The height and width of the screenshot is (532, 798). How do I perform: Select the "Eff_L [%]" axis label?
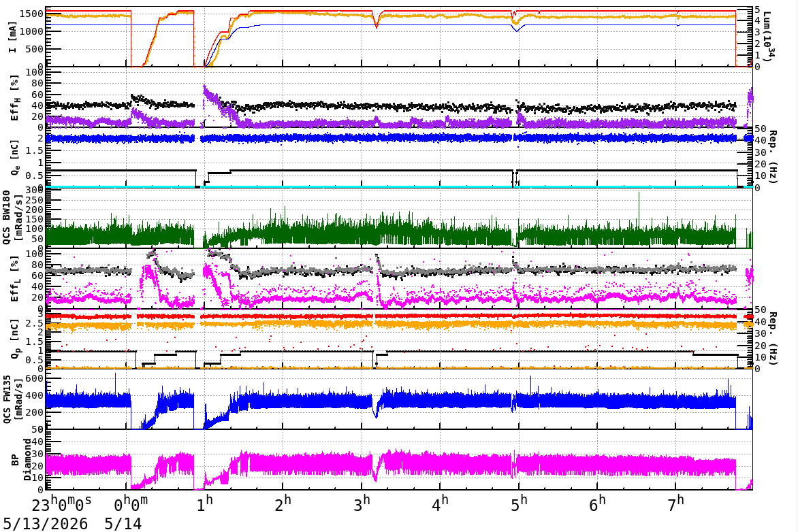point(14,279)
